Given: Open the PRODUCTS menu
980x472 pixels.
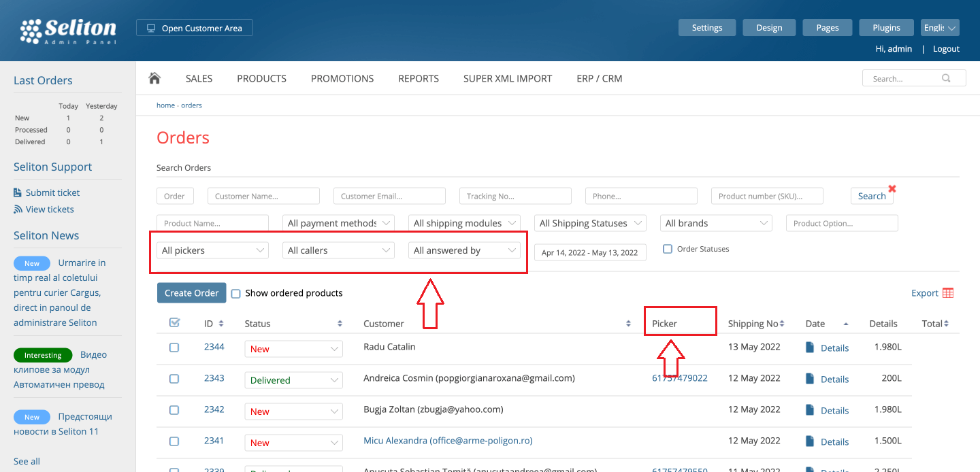Looking at the screenshot, I should (x=261, y=78).
